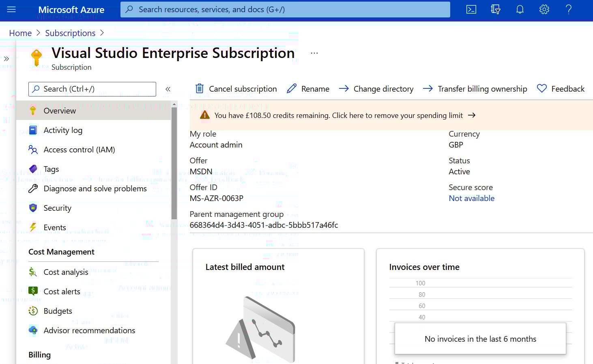Open Cost analysis
593x364 pixels.
(94, 272)
